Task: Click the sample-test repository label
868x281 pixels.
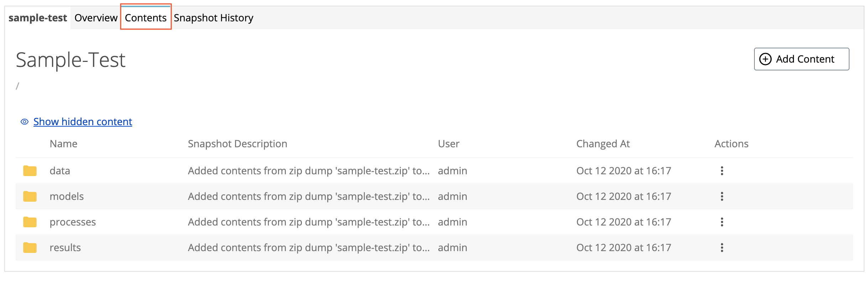Action: point(38,18)
